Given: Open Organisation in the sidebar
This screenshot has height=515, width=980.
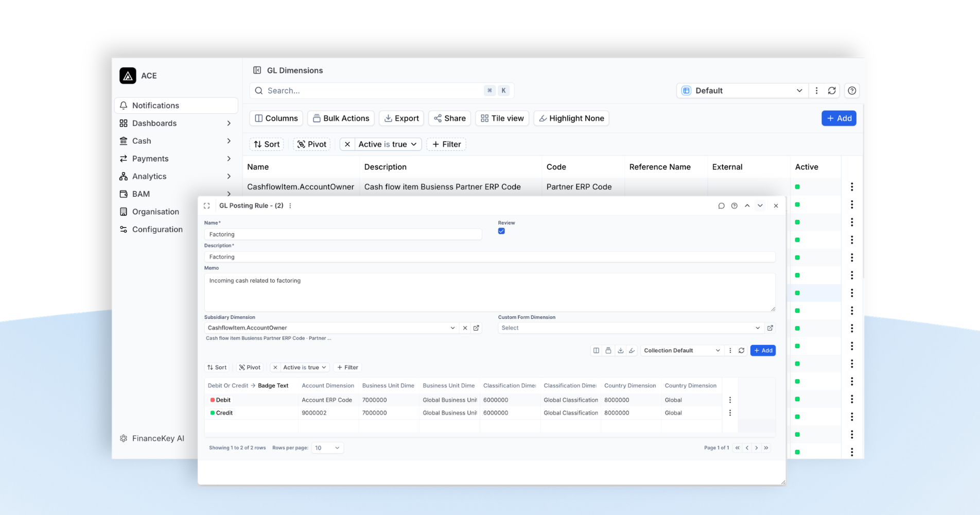Looking at the screenshot, I should point(154,212).
